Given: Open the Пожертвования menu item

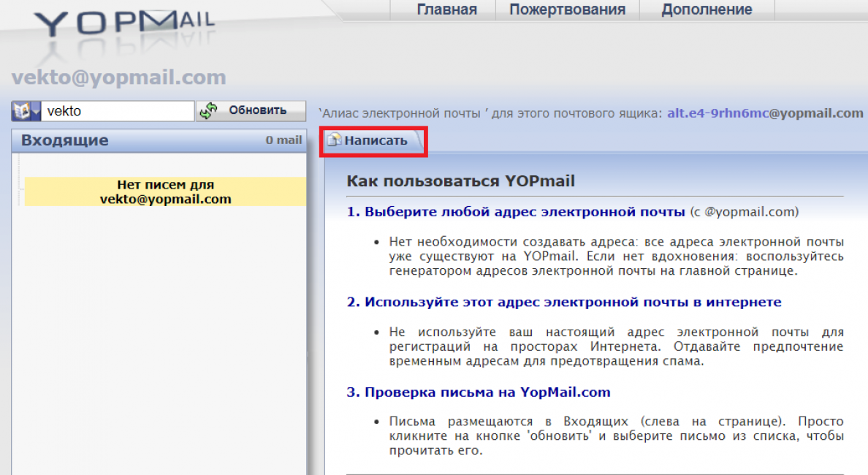Looking at the screenshot, I should pos(568,9).
